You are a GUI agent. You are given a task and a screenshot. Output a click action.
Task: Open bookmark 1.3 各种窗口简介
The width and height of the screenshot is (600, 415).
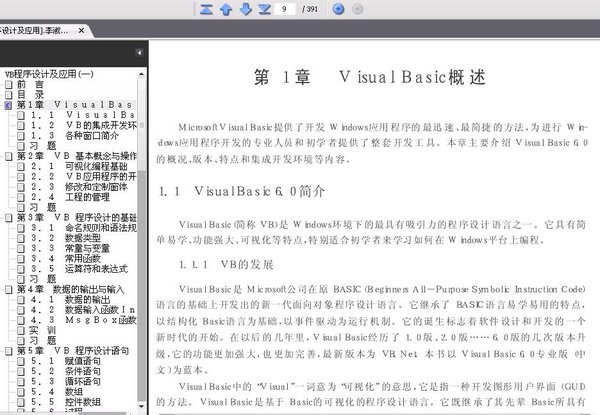click(75, 135)
